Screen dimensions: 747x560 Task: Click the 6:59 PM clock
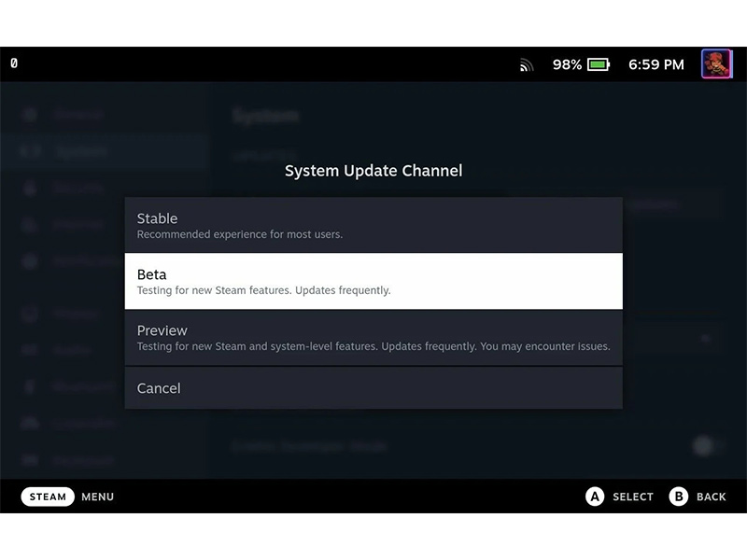click(x=656, y=64)
